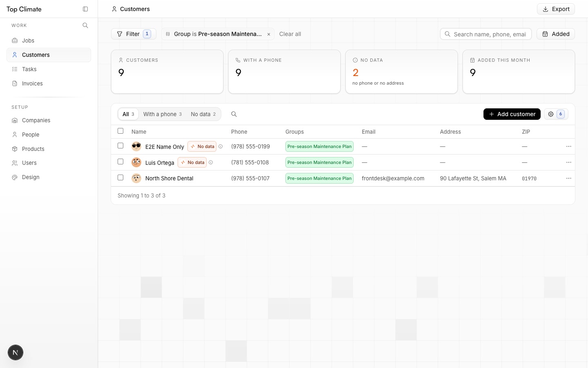The image size is (588, 368).
Task: Click the Clear all link
Action: 290,34
